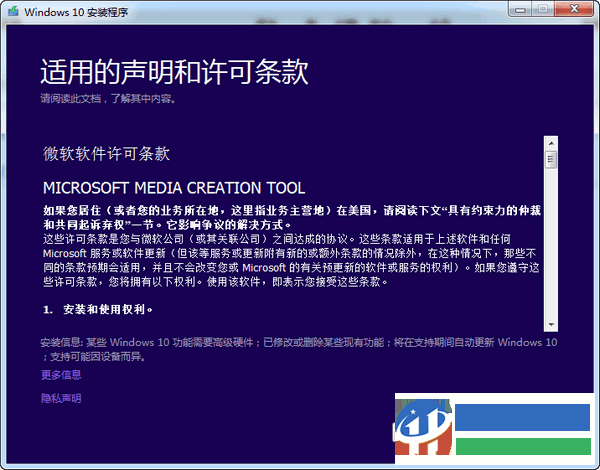600x470 pixels.
Task: Click the maximize button in title bar
Action: click(543, 9)
